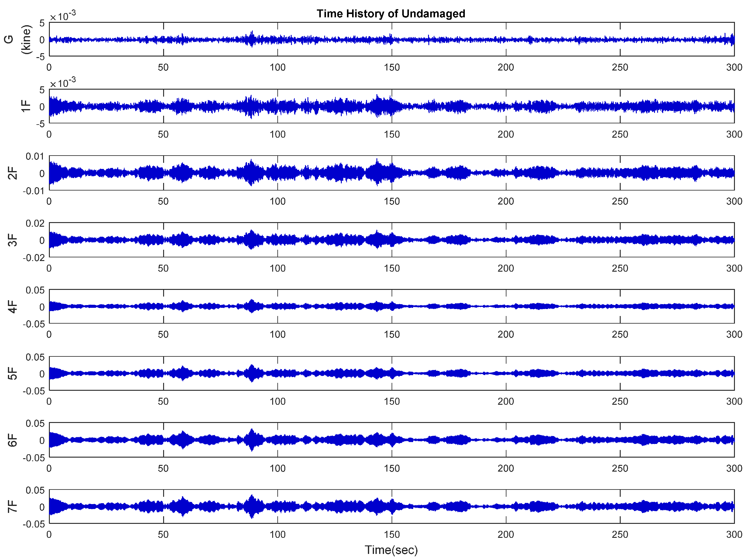Viewport: 751px width, 560px height.
Task: Click the 3F subplot y-axis label
Action: click(x=12, y=240)
